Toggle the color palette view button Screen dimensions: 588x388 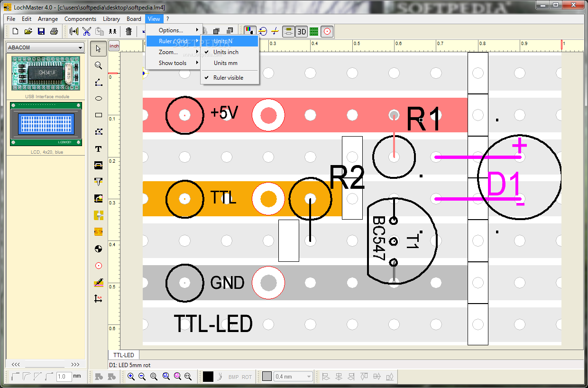point(250,31)
